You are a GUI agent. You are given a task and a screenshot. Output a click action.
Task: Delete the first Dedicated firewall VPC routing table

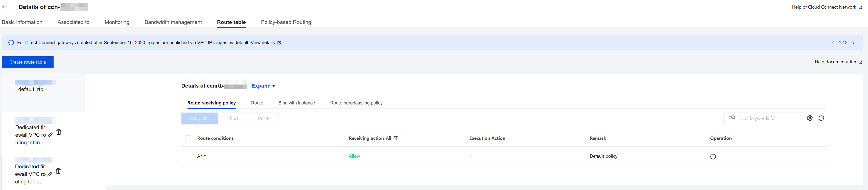[x=59, y=132]
